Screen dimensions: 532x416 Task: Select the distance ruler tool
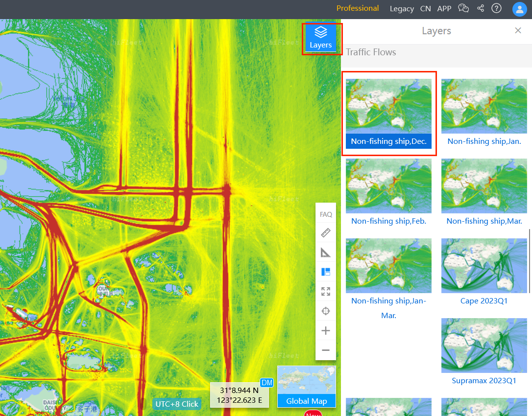pos(326,233)
